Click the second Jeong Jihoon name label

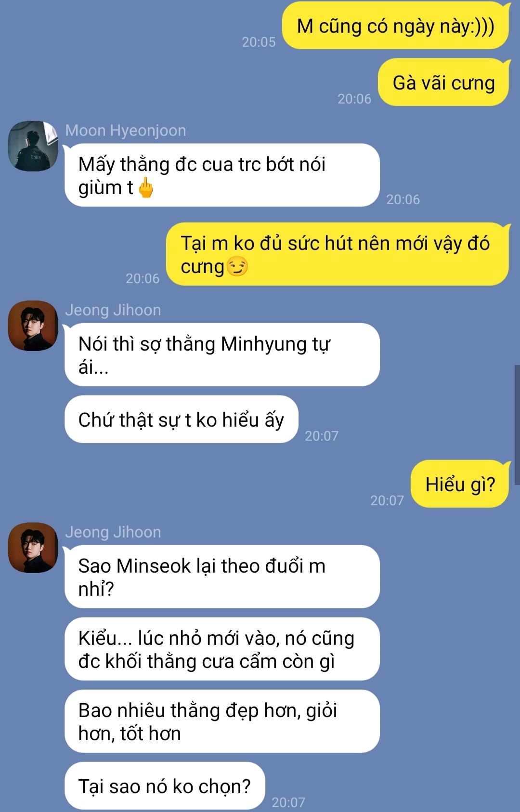[x=113, y=532]
